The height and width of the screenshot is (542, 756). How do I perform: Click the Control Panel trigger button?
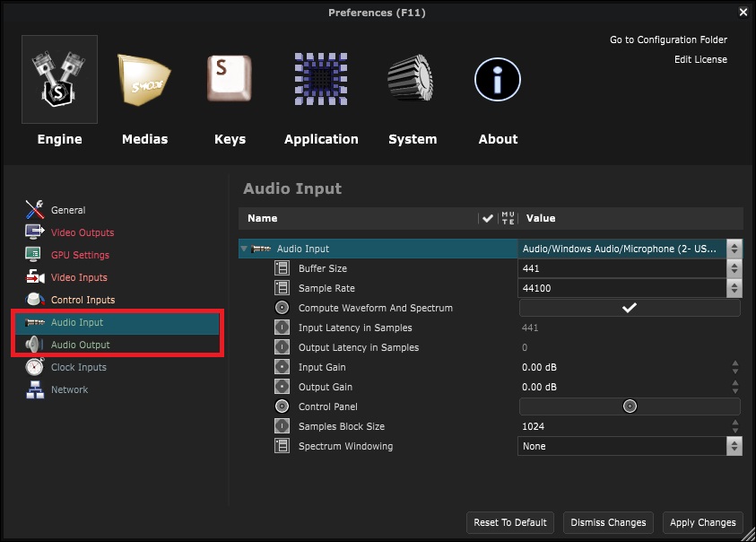coord(630,406)
